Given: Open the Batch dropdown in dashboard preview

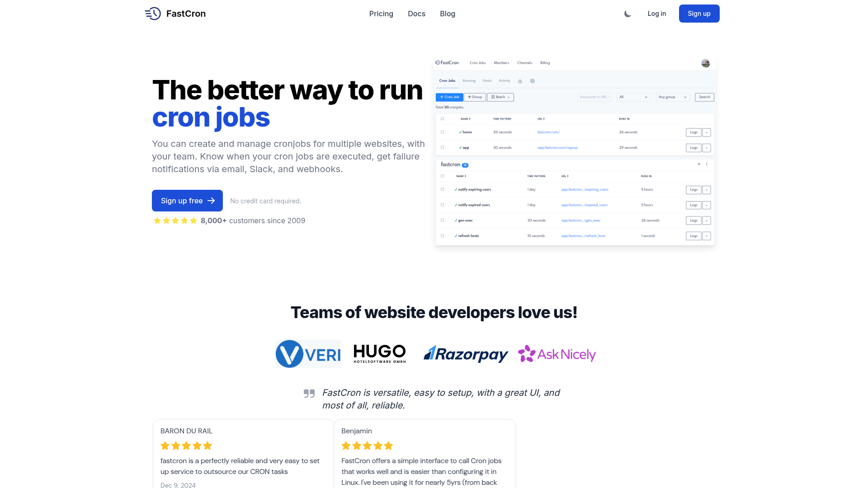Looking at the screenshot, I should pyautogui.click(x=500, y=97).
